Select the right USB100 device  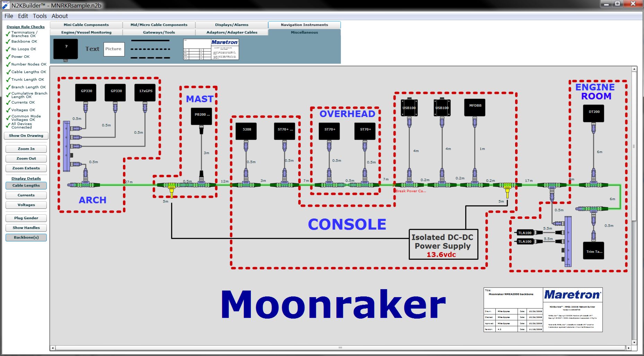442,108
